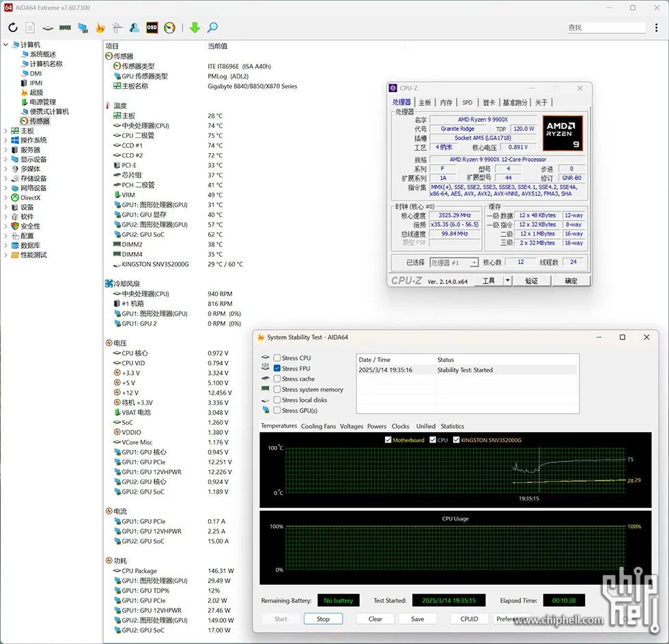Uncheck the Stress FPU checkbox
669x644 pixels.
(x=277, y=368)
